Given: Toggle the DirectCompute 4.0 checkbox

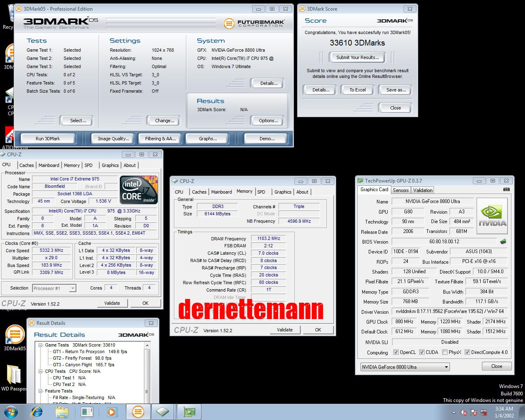Looking at the screenshot, I should (x=467, y=352).
